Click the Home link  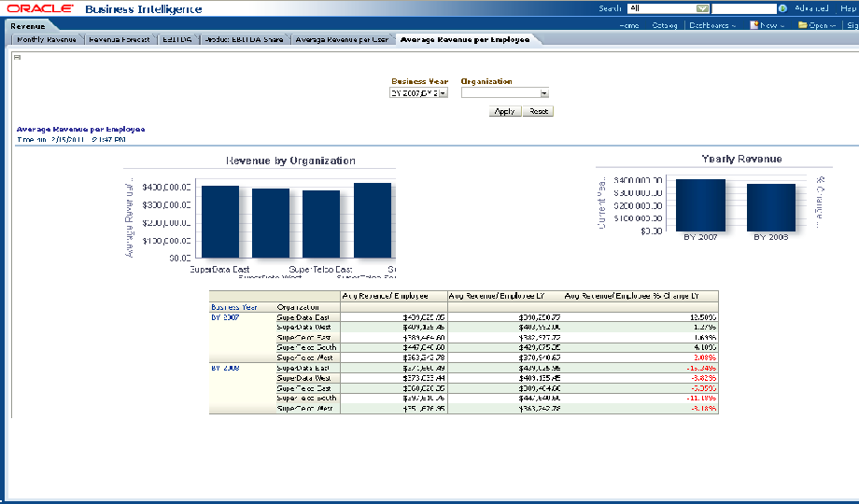(629, 25)
